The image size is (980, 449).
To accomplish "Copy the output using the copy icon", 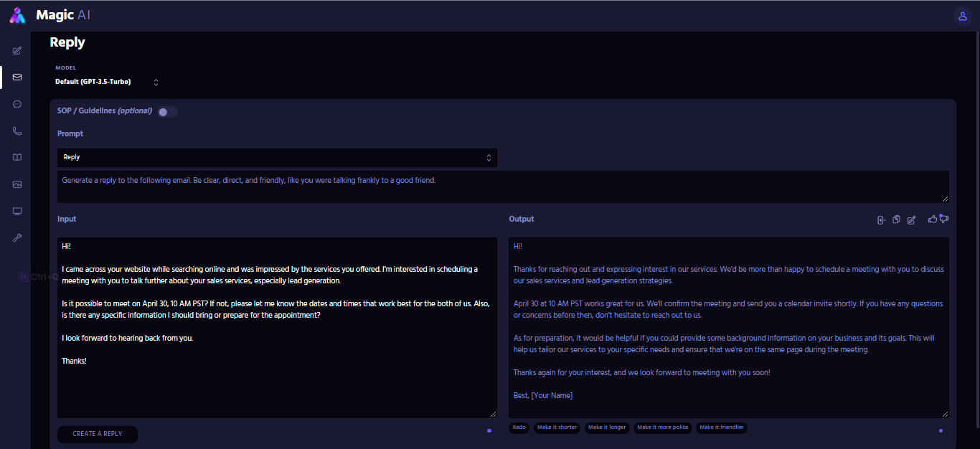I will 896,219.
